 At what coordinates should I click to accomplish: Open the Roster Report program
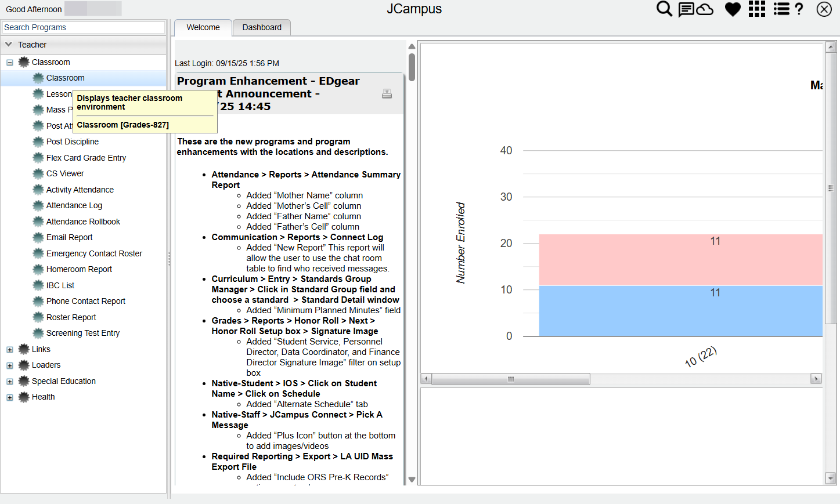coord(71,317)
